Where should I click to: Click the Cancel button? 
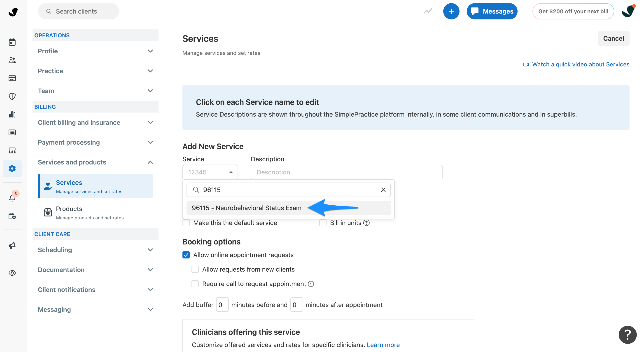(613, 39)
